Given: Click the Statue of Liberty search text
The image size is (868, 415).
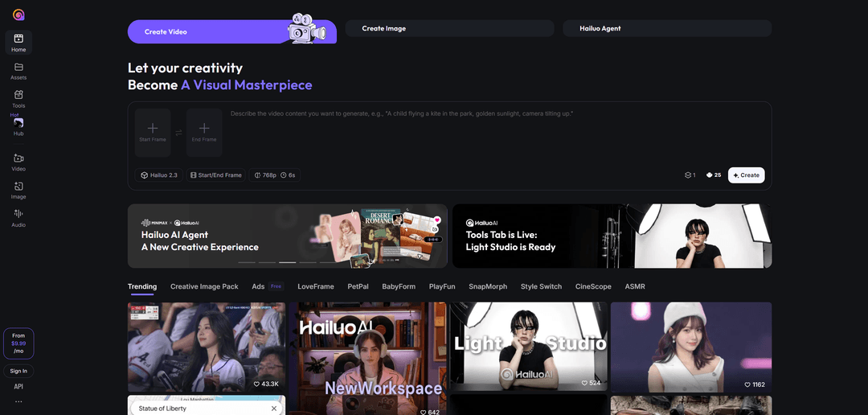Looking at the screenshot, I should 162,409.
